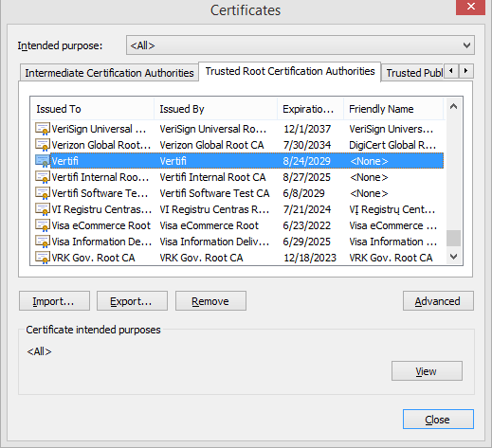The width and height of the screenshot is (492, 448).
Task: Show previous tabs with left arrow
Action: (x=451, y=71)
